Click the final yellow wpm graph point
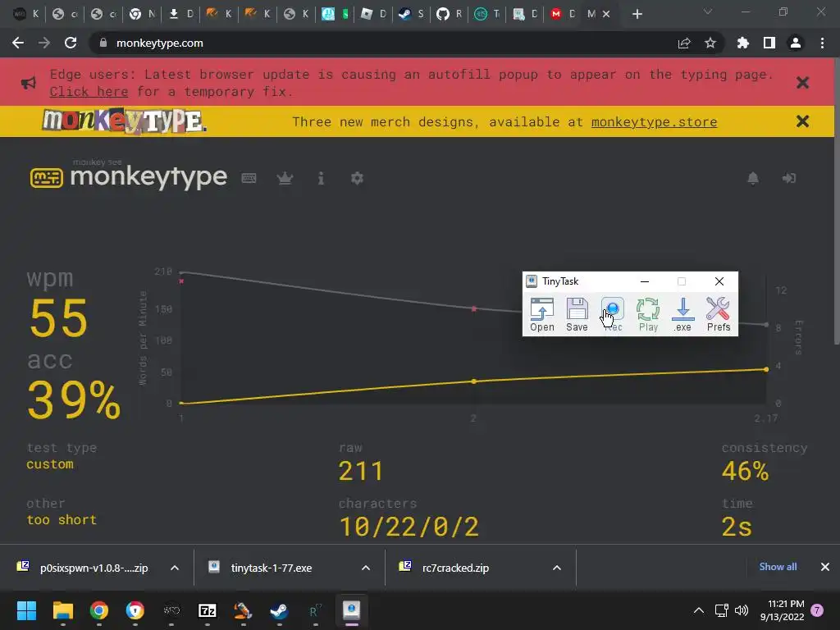This screenshot has height=630, width=840. [766, 369]
